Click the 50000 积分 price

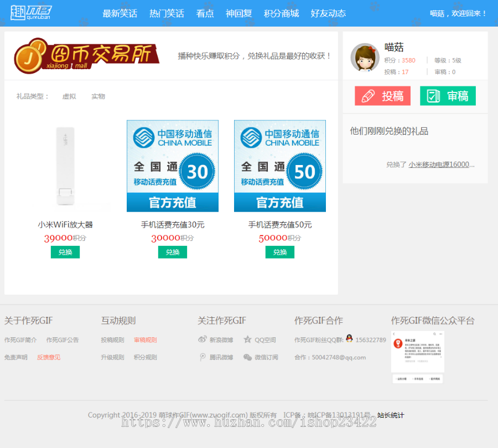[x=280, y=238]
